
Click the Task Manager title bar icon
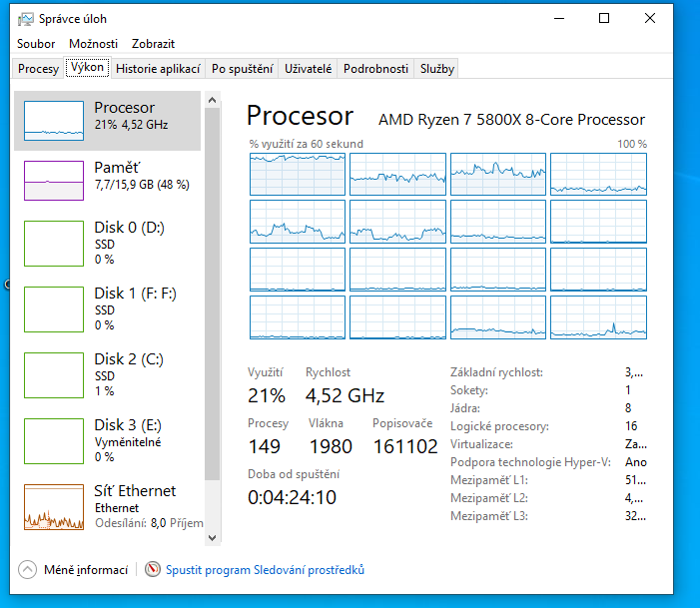26,19
